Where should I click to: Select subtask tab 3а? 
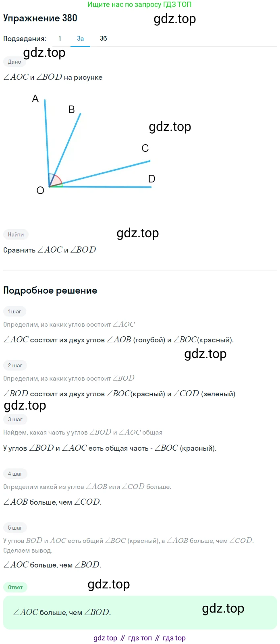click(x=81, y=39)
